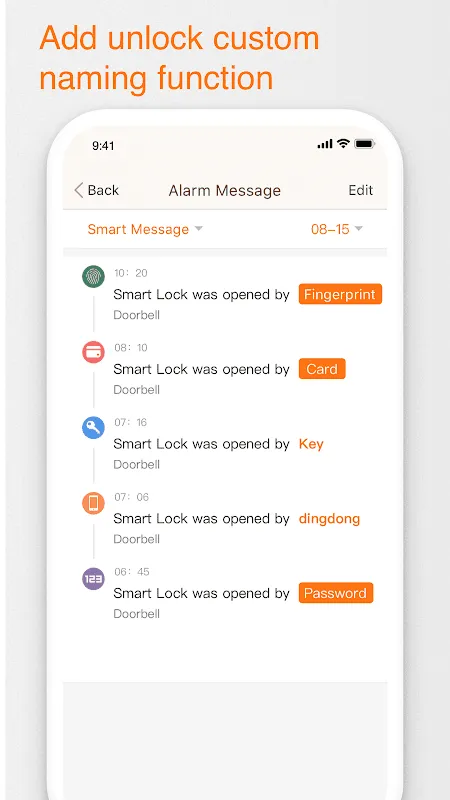Tap the back chevron arrow icon

[79, 190]
